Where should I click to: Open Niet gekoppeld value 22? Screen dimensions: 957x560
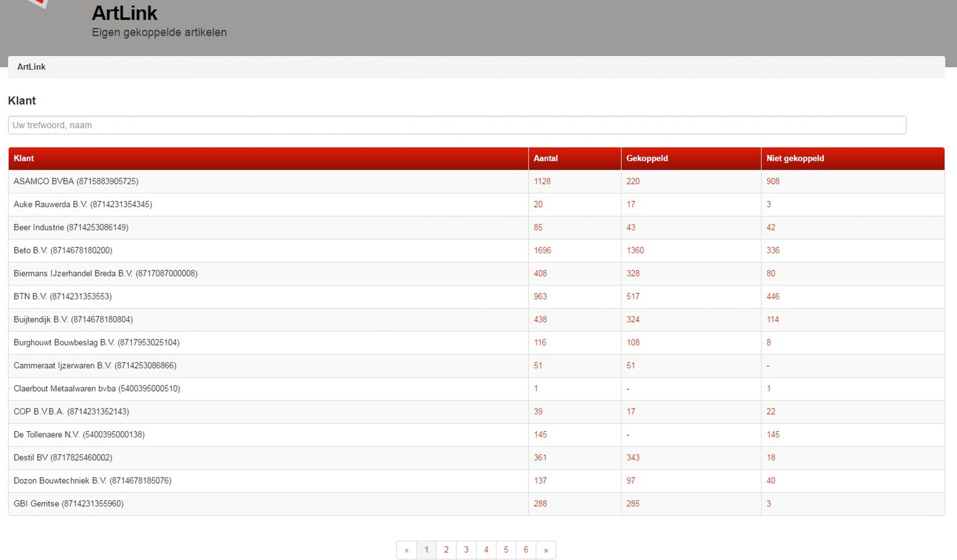770,412
